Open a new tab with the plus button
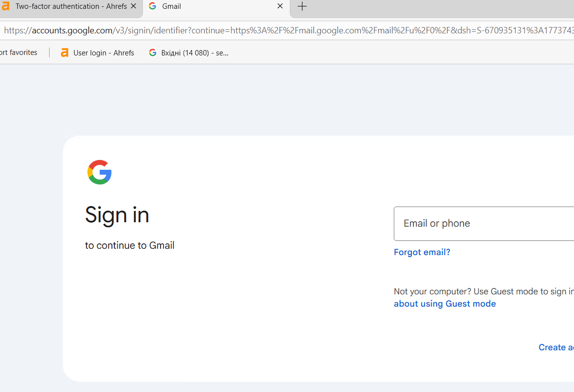This screenshot has width=574, height=392. click(302, 6)
